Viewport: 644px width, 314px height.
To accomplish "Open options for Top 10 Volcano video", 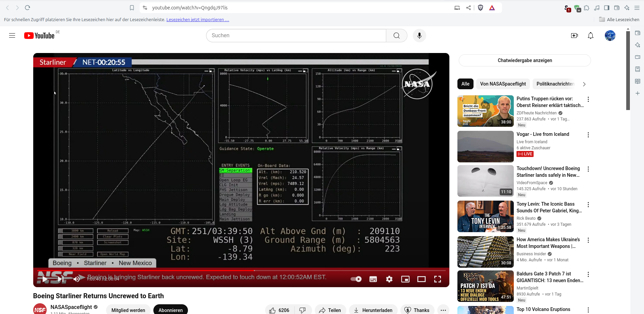I will click(588, 310).
